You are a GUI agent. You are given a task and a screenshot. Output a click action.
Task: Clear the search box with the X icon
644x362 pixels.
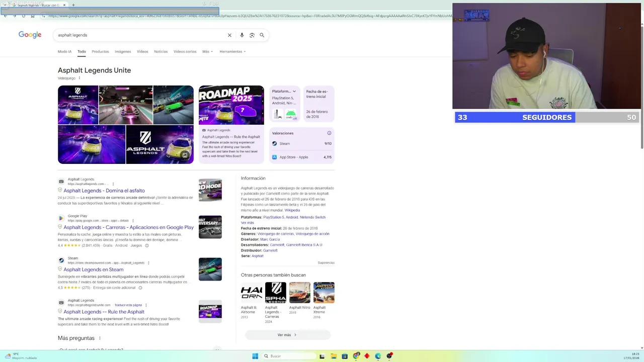tap(229, 35)
